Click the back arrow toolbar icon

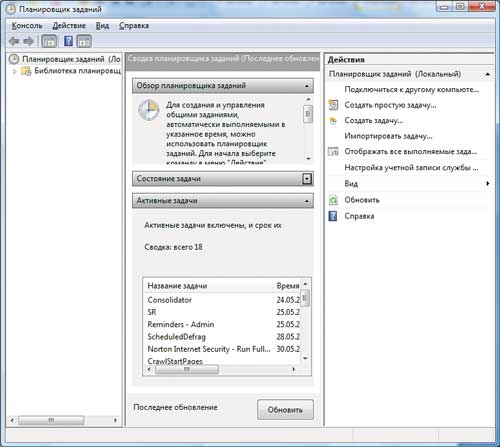14,41
